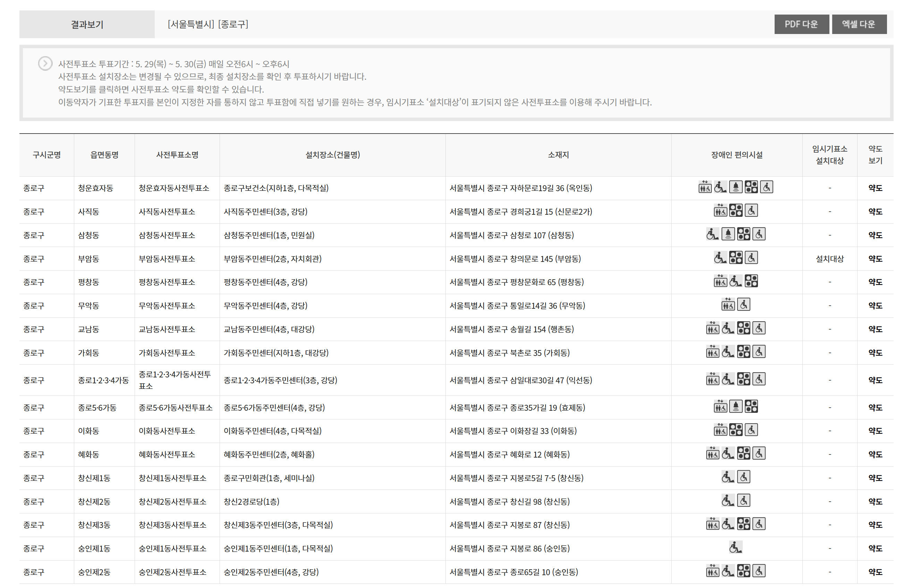This screenshot has height=588, width=904.
Task: Click wheelchair ramp icon in 부암동 row
Action: [720, 258]
